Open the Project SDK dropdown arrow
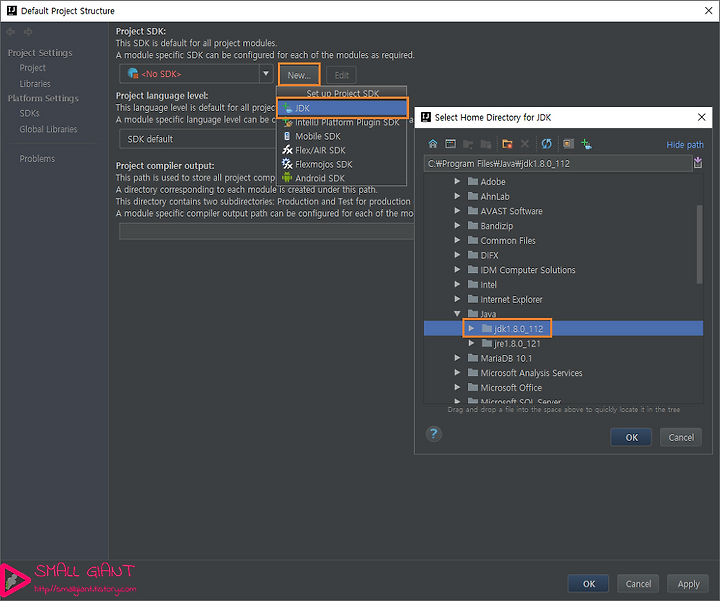 coord(266,73)
